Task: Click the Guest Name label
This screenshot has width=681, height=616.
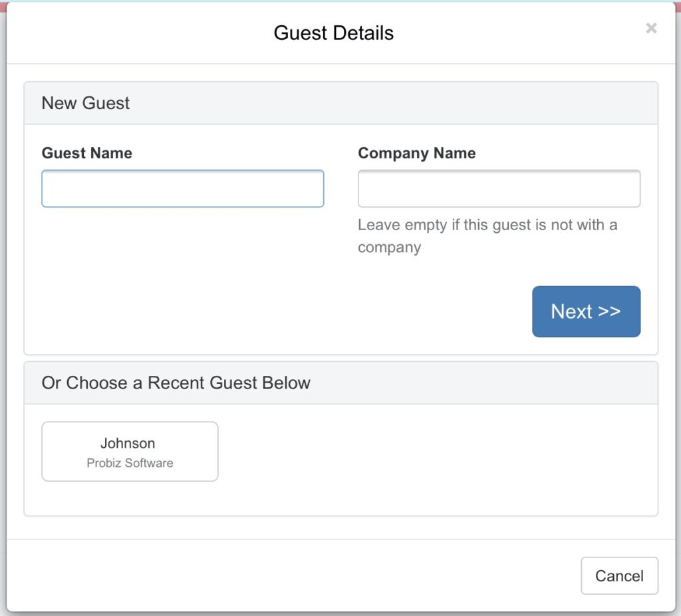Action: point(87,153)
